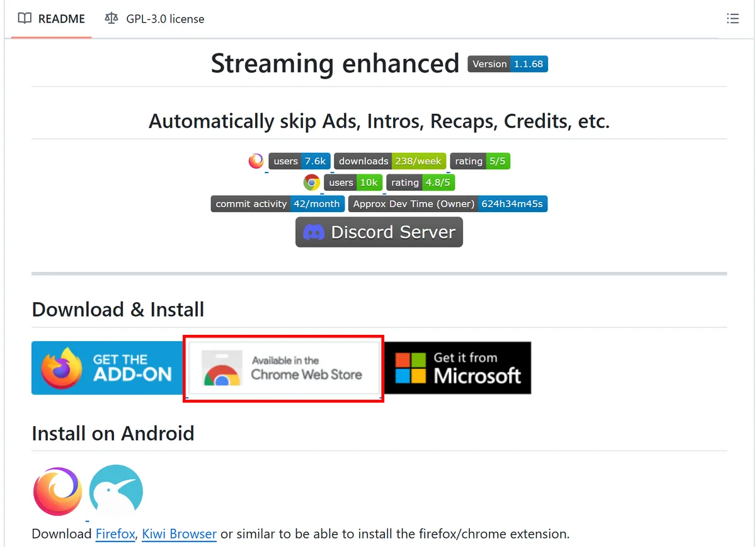The height and width of the screenshot is (547, 756).
Task: Click the Streaming enhanced title
Action: 335,64
